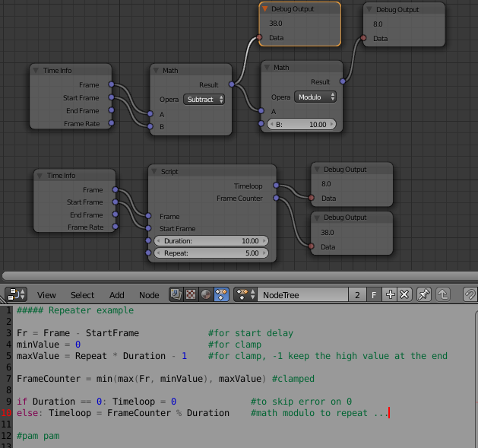The width and height of the screenshot is (478, 448).
Task: Click input socket A of Subtract node
Action: tap(150, 114)
